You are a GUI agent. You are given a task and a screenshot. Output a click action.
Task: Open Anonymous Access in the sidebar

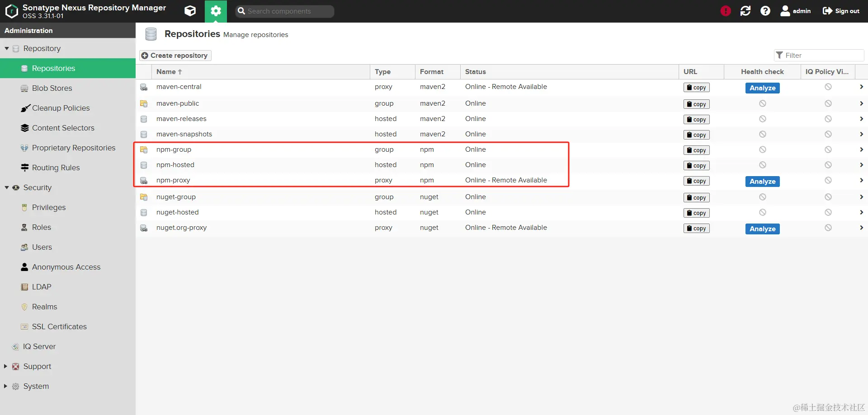68,267
